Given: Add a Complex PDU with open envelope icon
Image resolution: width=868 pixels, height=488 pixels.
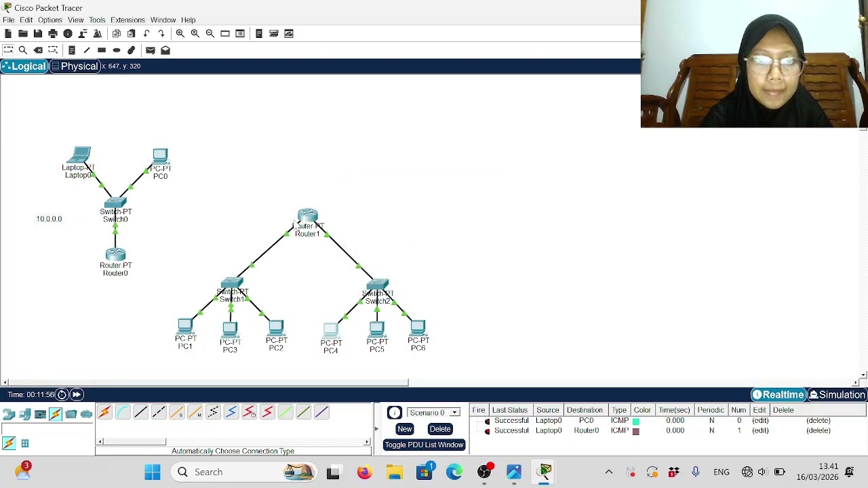Looking at the screenshot, I should pyautogui.click(x=165, y=50).
